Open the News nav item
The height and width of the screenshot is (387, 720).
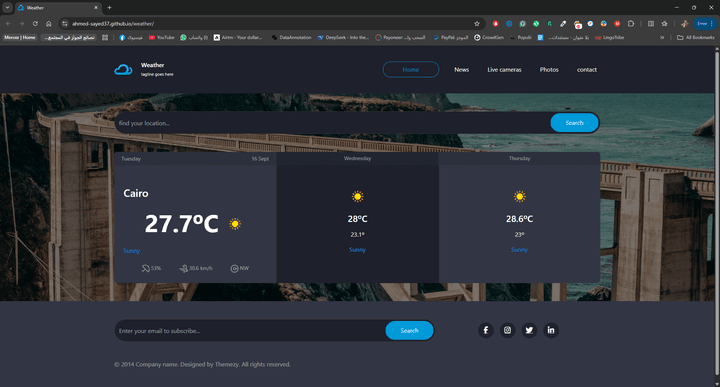pos(461,70)
